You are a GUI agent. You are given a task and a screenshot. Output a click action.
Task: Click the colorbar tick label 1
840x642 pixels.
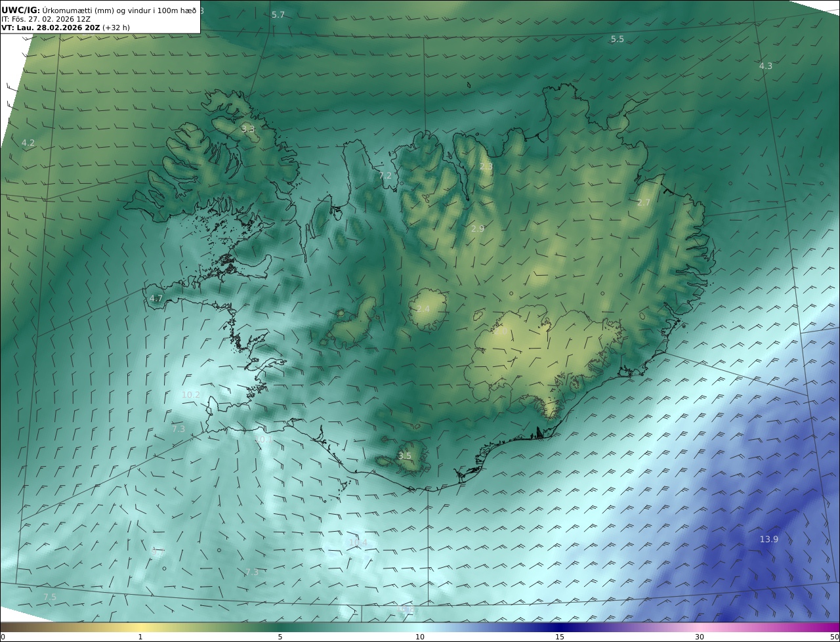coord(140,637)
